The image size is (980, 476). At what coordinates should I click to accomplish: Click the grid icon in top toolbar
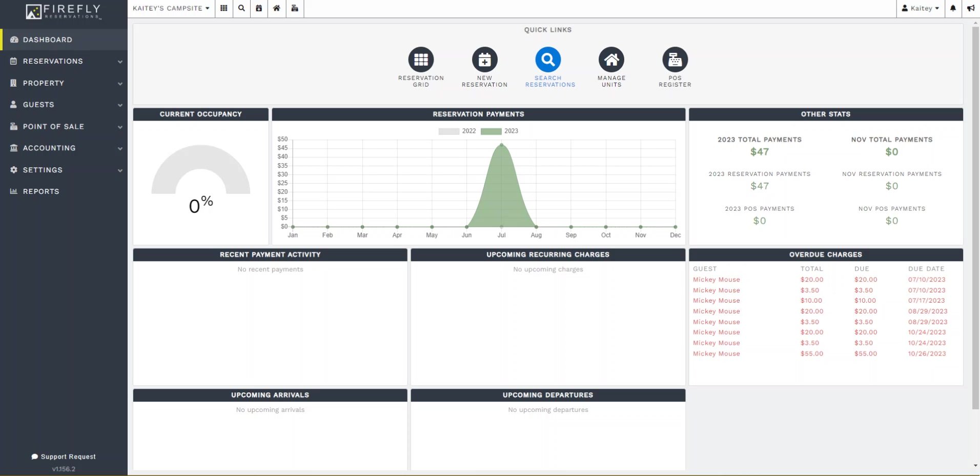click(224, 8)
